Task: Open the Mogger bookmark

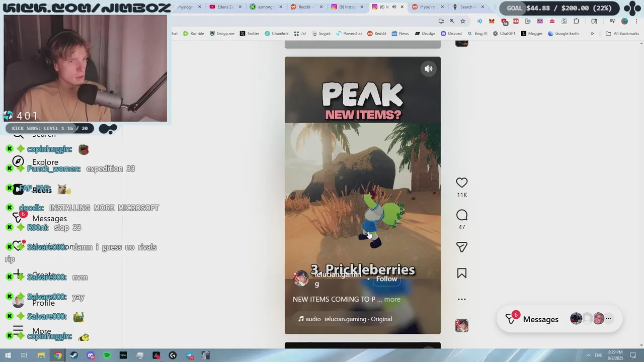Action: [x=532, y=34]
